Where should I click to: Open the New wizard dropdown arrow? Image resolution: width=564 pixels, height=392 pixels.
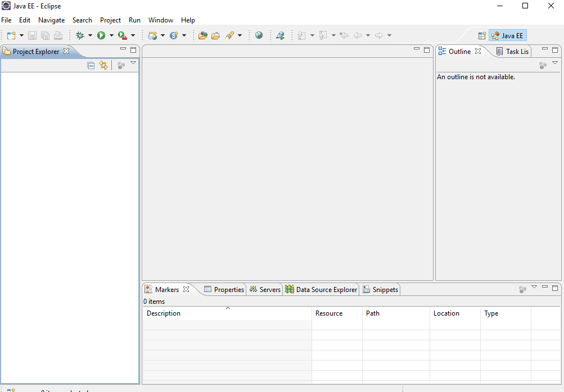click(21, 35)
